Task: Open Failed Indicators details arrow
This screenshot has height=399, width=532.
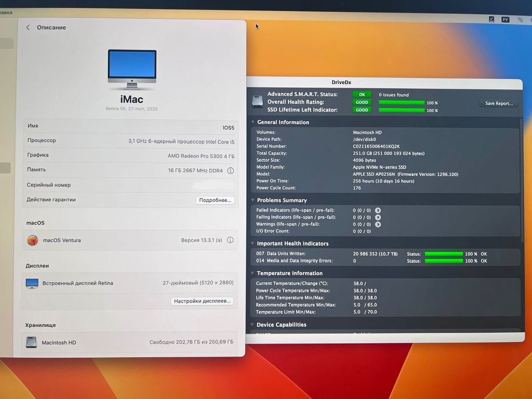Action: coord(377,210)
